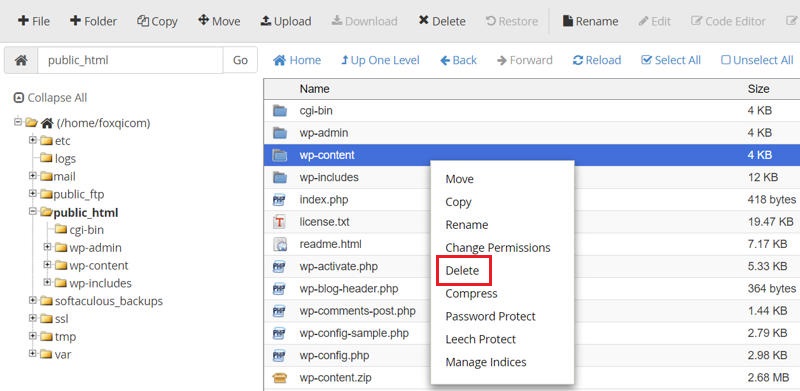Viewport: 800px width, 391px height.
Task: Expand the ssl tree node
Action: 33,318
